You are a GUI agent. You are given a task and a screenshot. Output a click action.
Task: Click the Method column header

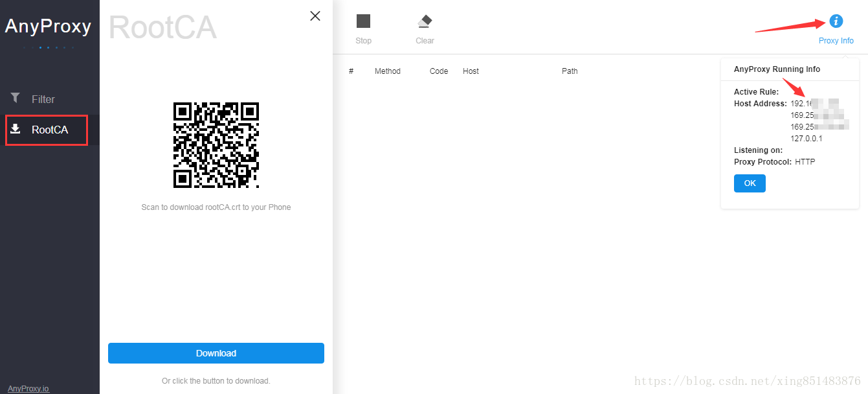coord(388,71)
